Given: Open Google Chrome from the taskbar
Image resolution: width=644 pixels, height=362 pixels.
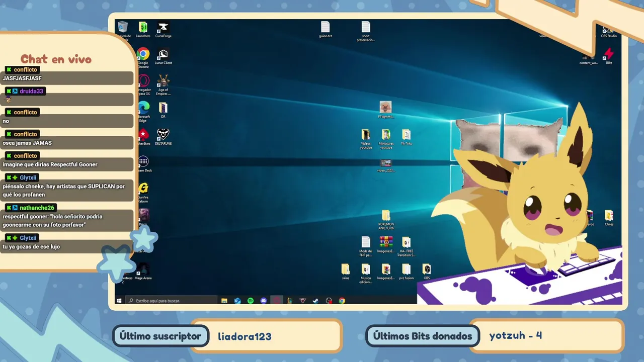Looking at the screenshot, I should click(x=342, y=301).
